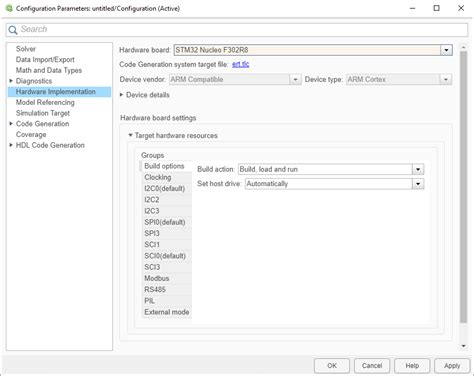This screenshot has height=376, width=474.
Task: Click the ert.tlc system target file link
Action: pos(240,64)
